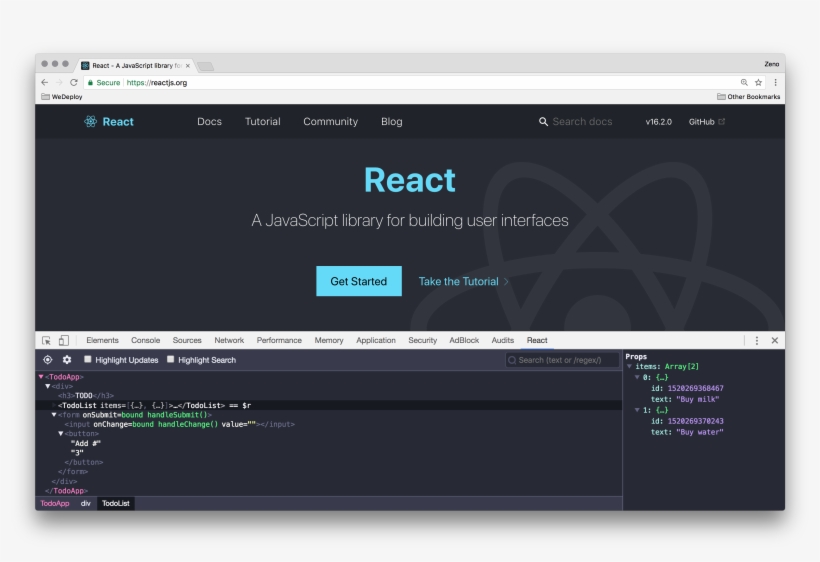Select the React DevTools tab
Viewport: 820px width, 562px height.
point(537,340)
